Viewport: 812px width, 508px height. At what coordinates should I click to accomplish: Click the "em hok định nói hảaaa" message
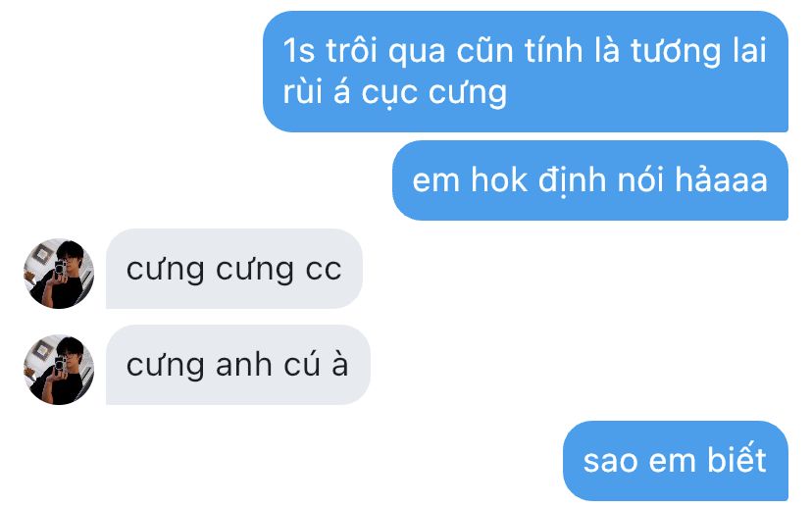(x=590, y=180)
